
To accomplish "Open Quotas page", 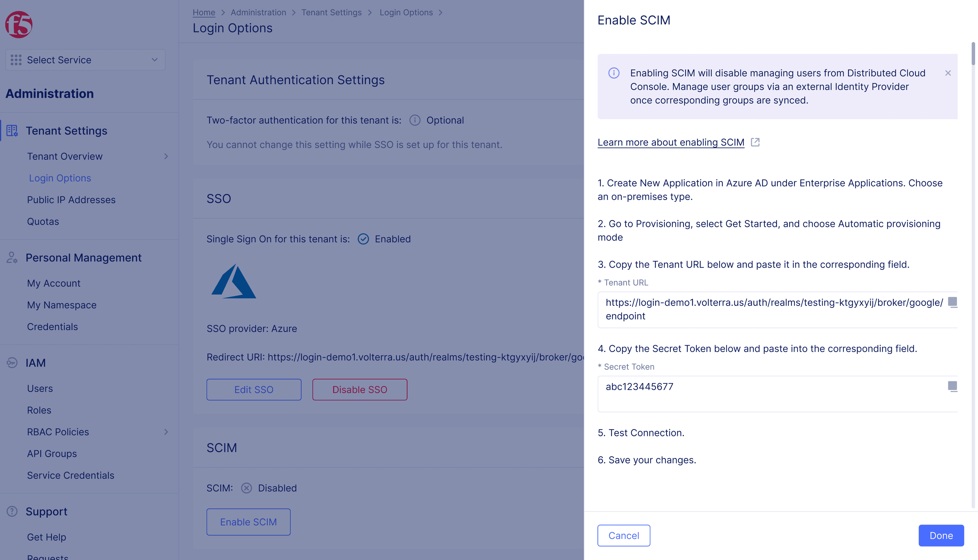I will point(43,221).
